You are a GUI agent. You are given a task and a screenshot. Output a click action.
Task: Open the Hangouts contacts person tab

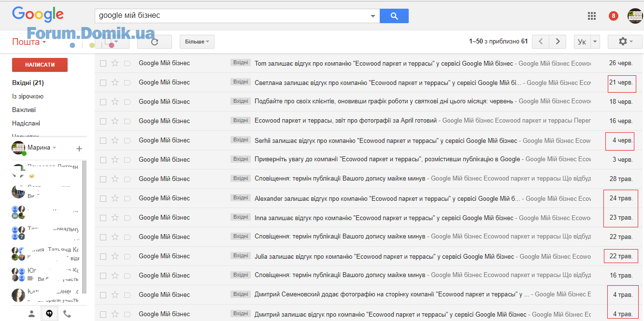pos(31,314)
